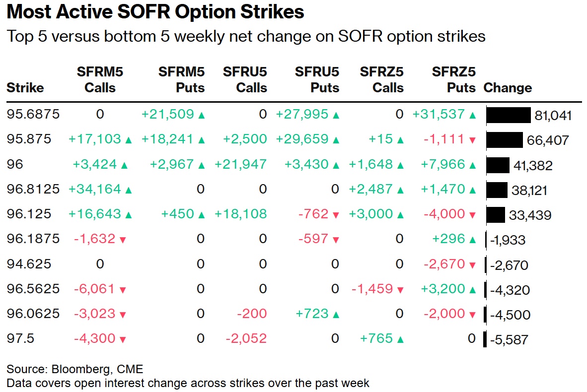Click the green up arrow beside +765
The height and width of the screenshot is (392, 587).
tap(401, 339)
